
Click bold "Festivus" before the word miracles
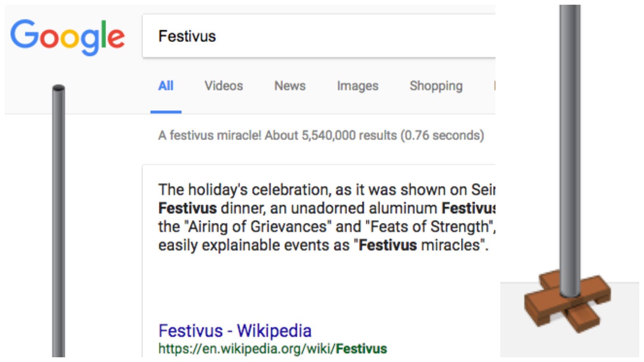(x=388, y=246)
